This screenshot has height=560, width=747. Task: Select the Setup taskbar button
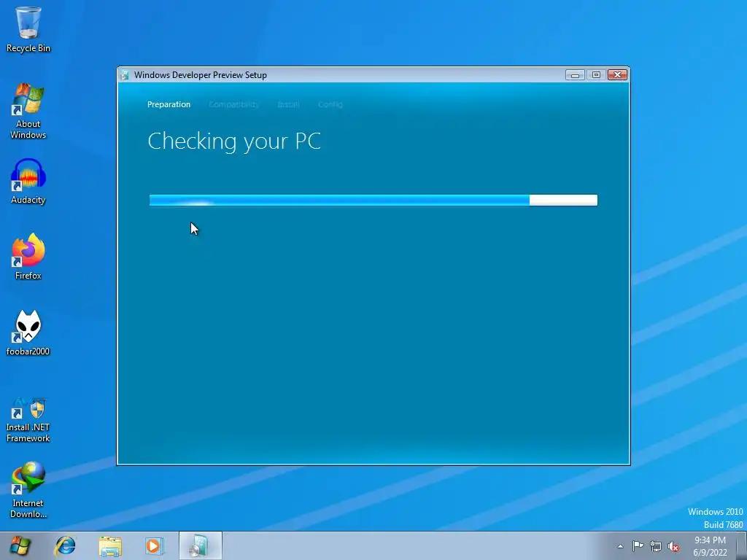pyautogui.click(x=200, y=545)
